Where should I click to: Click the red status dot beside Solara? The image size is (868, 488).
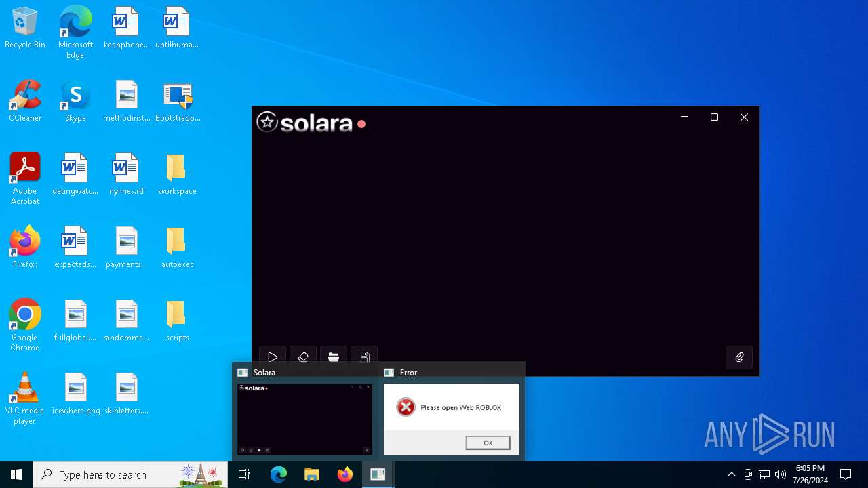coord(361,124)
